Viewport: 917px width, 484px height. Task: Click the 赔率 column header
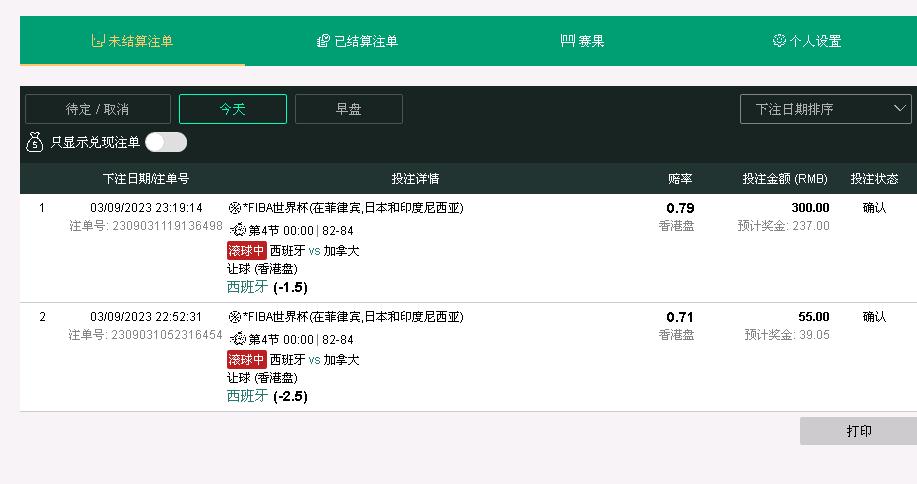coord(680,179)
